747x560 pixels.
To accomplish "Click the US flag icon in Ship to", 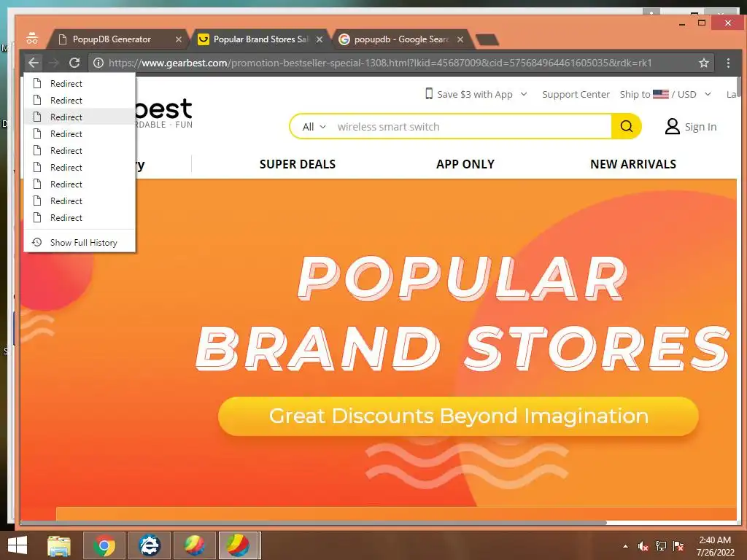I will coord(660,94).
